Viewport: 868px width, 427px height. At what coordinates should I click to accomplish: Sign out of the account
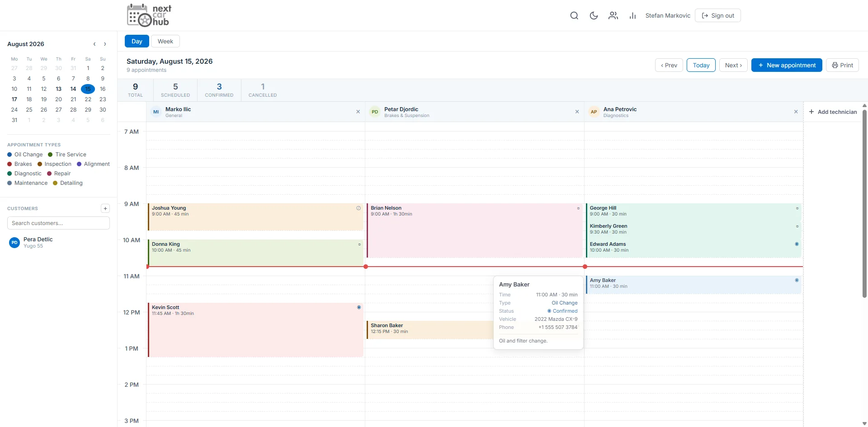[x=717, y=15]
